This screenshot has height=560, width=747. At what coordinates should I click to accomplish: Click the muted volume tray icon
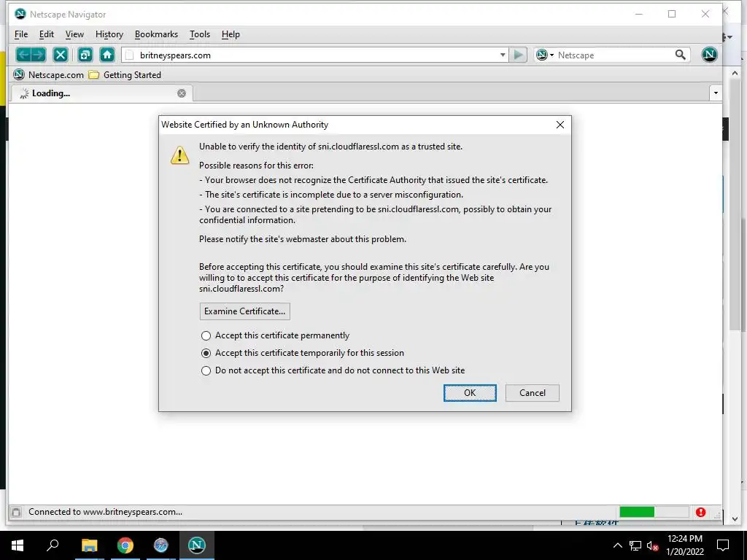[x=652, y=545]
